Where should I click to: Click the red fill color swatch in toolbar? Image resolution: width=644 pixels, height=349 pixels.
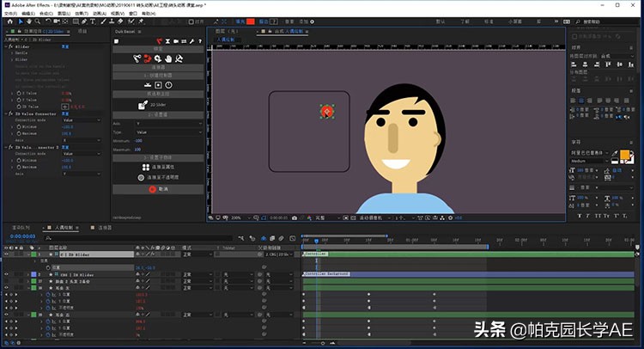pos(252,21)
